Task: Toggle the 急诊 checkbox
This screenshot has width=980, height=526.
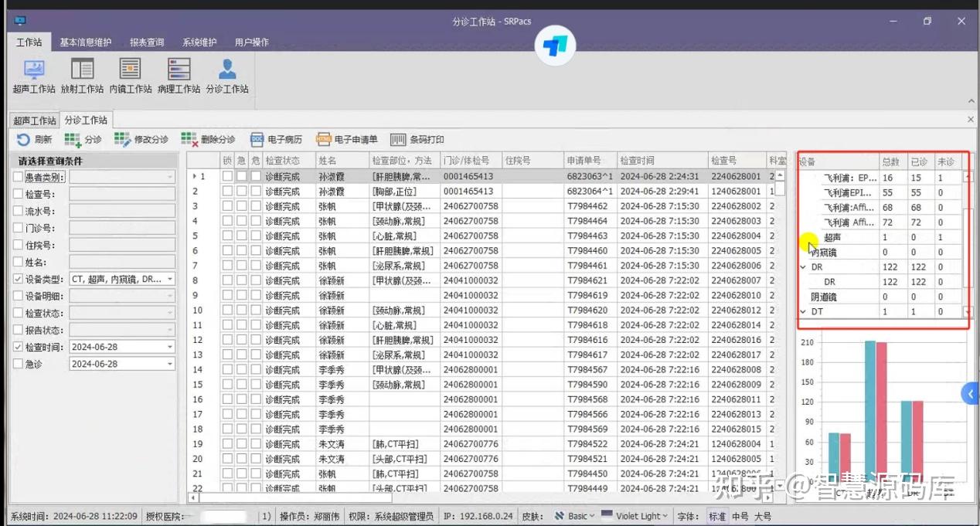Action: (x=19, y=364)
